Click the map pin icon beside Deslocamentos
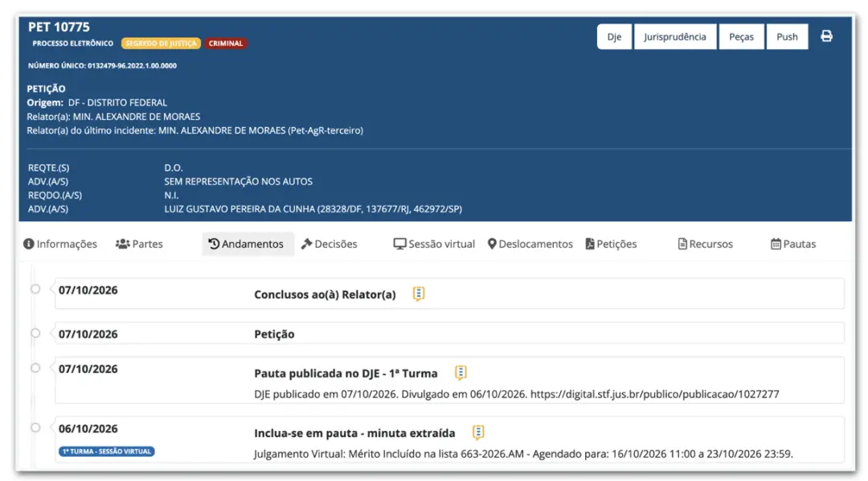868x481 pixels. pyautogui.click(x=492, y=244)
